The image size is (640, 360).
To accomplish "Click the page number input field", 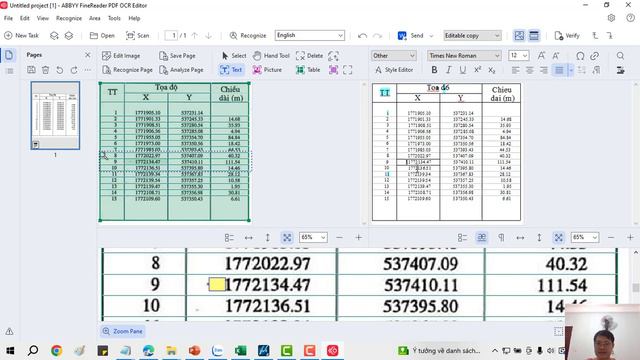I will click(x=171, y=36).
